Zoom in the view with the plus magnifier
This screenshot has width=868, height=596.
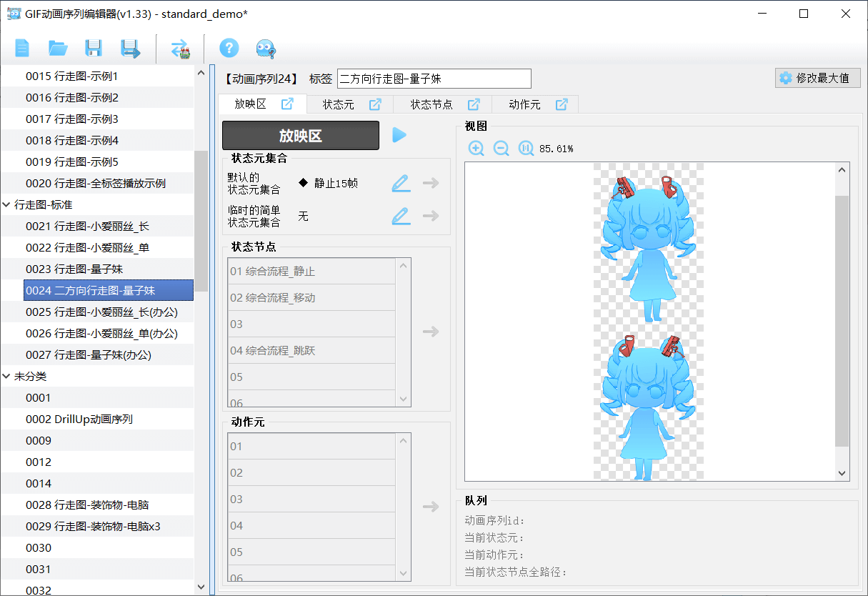click(477, 149)
